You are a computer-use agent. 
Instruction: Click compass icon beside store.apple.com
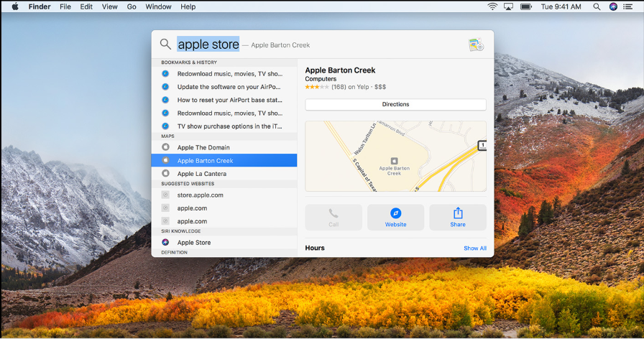[165, 195]
